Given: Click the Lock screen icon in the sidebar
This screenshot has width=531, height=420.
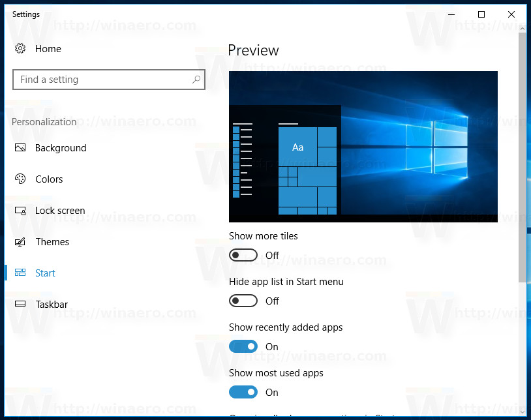Looking at the screenshot, I should [20, 210].
